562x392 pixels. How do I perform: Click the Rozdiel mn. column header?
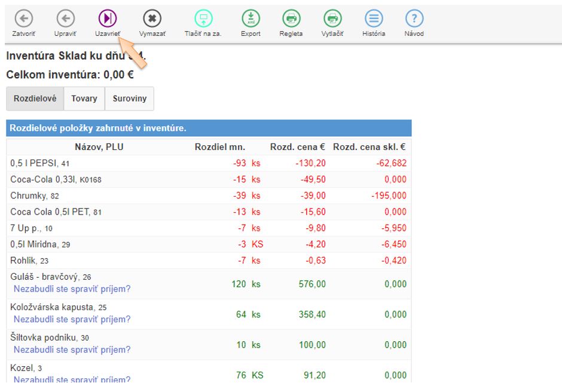coord(220,147)
